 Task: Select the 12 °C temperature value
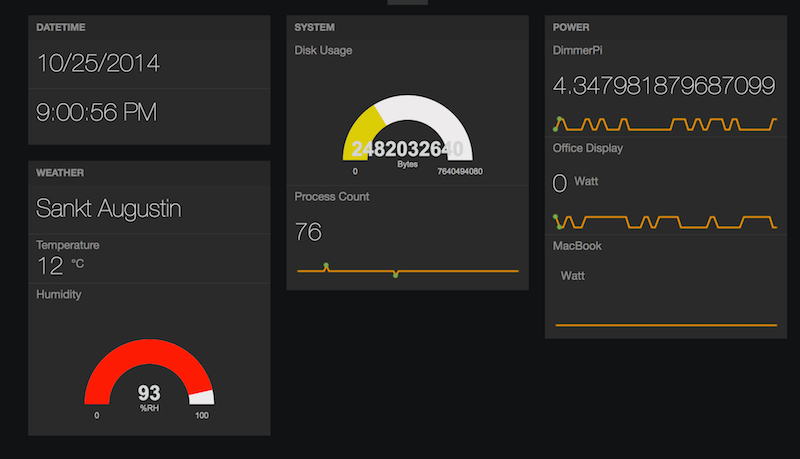(x=60, y=266)
